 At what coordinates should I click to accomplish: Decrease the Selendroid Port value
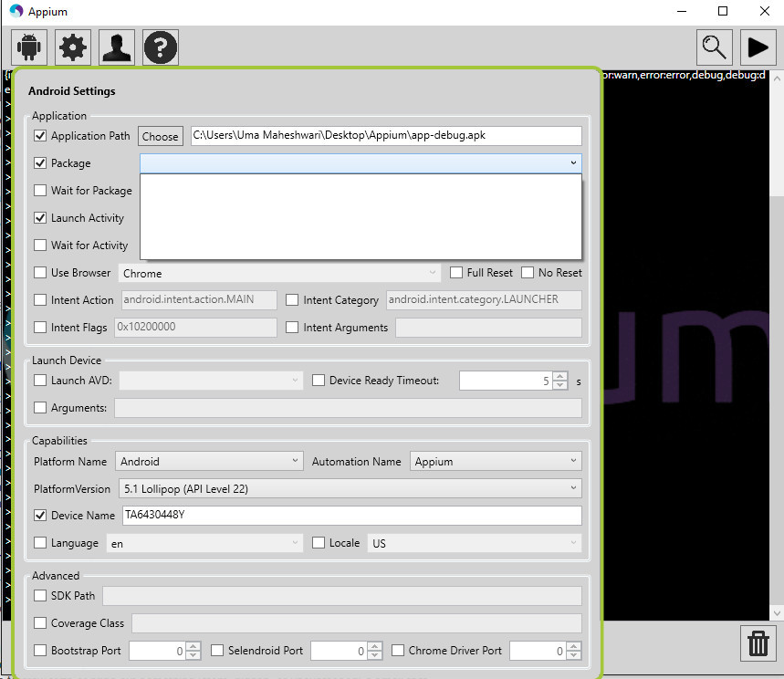[374, 655]
